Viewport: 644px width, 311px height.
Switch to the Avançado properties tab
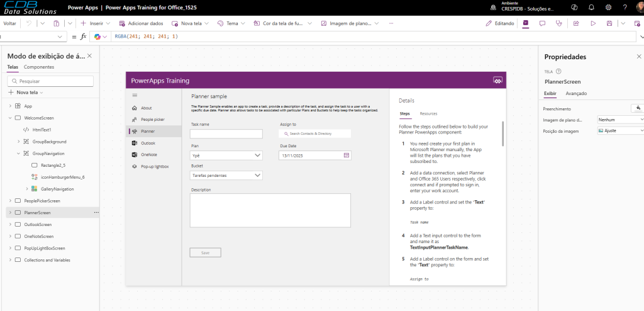(576, 93)
